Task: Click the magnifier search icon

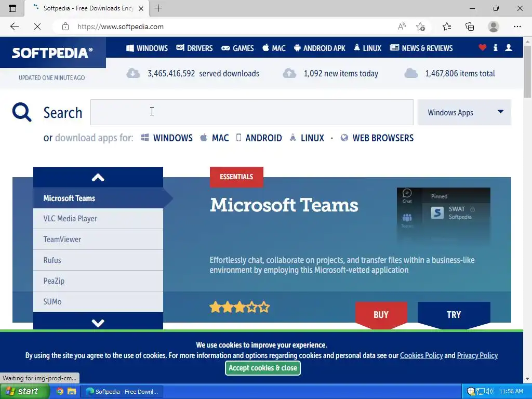Action: pyautogui.click(x=22, y=112)
